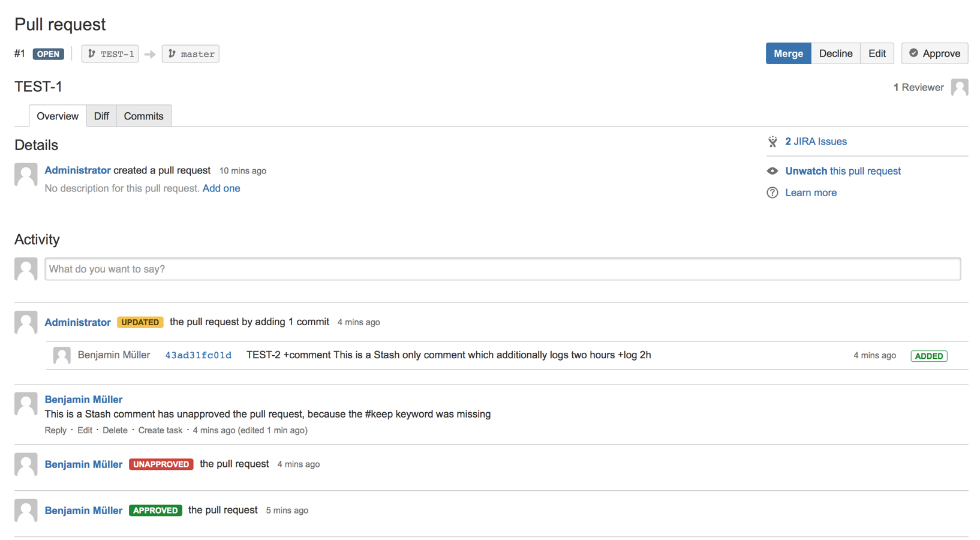This screenshot has width=980, height=540.
Task: Focus the activity comment input field
Action: tap(503, 269)
